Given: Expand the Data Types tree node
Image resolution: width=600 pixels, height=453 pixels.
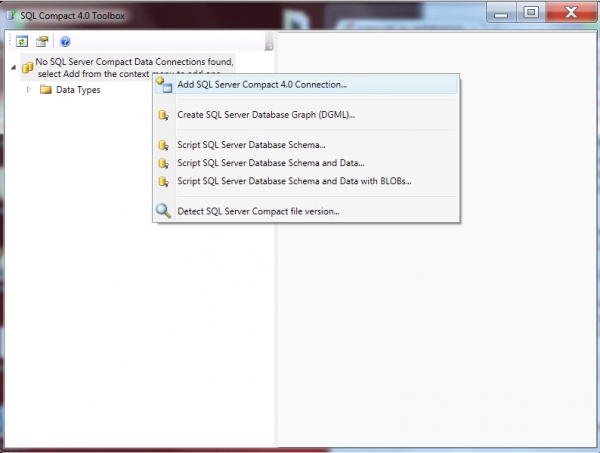Looking at the screenshot, I should (29, 90).
